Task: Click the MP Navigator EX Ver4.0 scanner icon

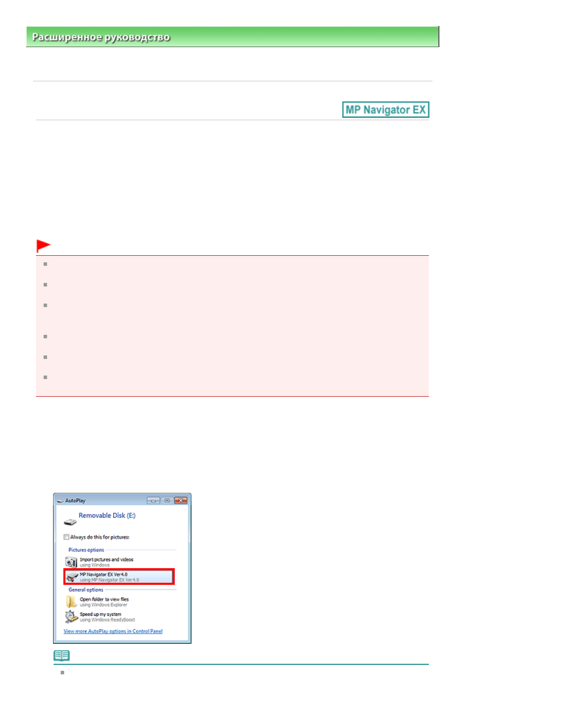Action: point(71,577)
